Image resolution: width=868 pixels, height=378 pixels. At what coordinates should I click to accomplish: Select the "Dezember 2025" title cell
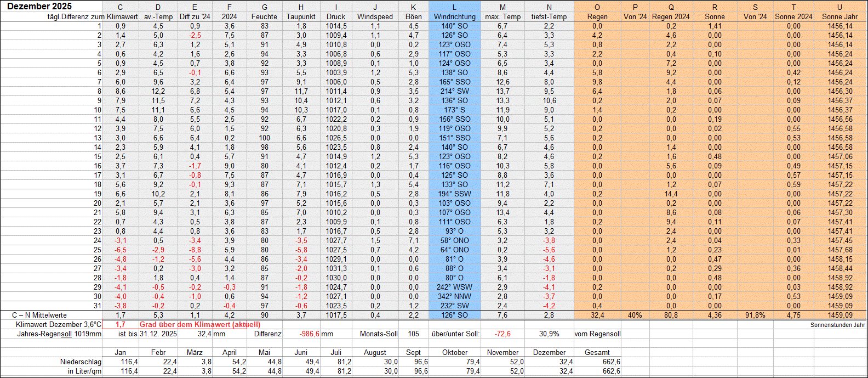pyautogui.click(x=39, y=7)
